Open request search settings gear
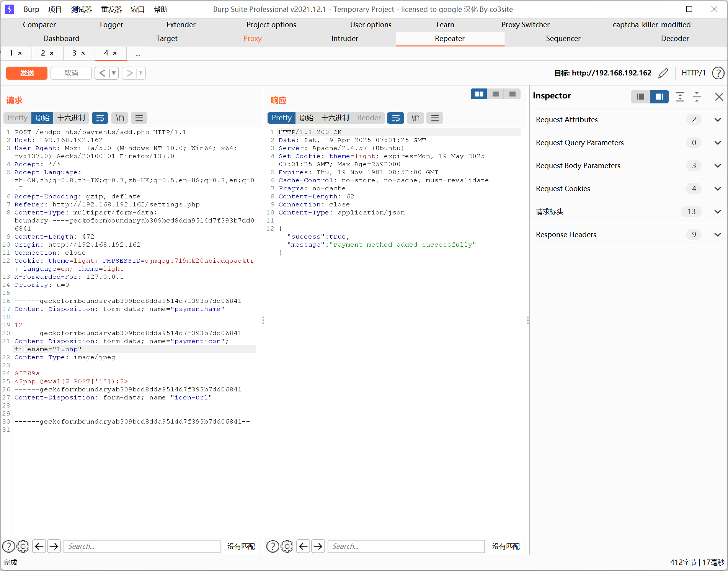This screenshot has width=728, height=571. [x=23, y=546]
